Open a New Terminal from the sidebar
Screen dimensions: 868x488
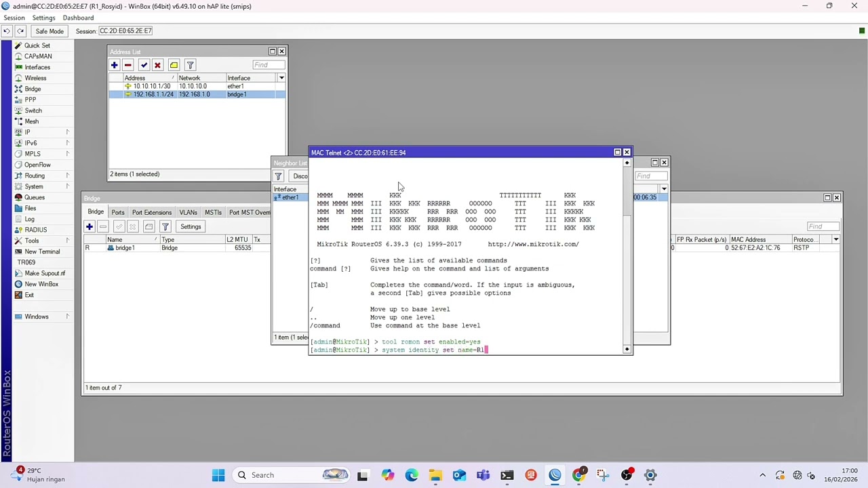42,251
